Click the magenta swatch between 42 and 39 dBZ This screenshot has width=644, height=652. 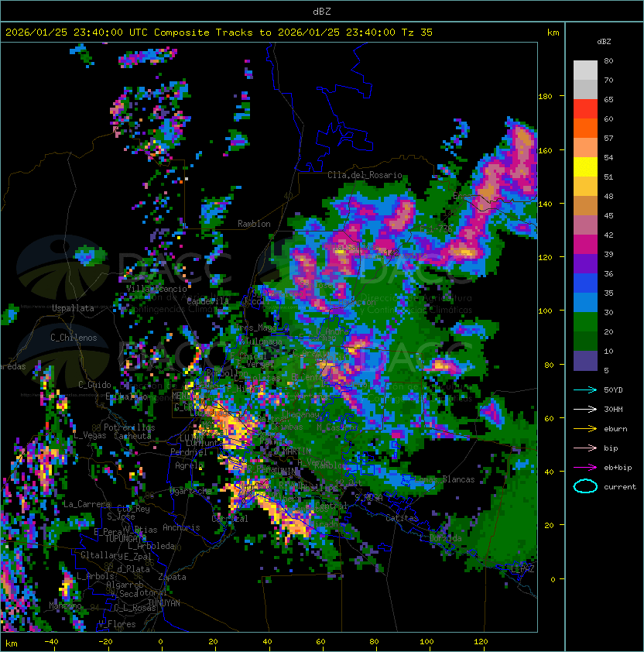click(x=585, y=245)
